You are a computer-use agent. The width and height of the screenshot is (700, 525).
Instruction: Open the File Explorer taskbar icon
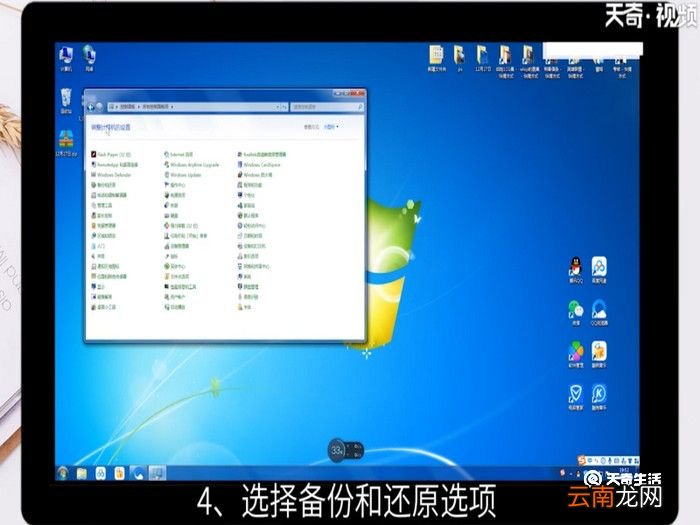[x=81, y=473]
